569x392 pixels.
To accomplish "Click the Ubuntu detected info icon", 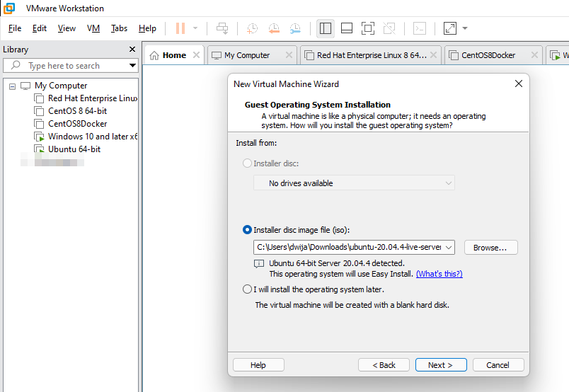I will click(259, 264).
